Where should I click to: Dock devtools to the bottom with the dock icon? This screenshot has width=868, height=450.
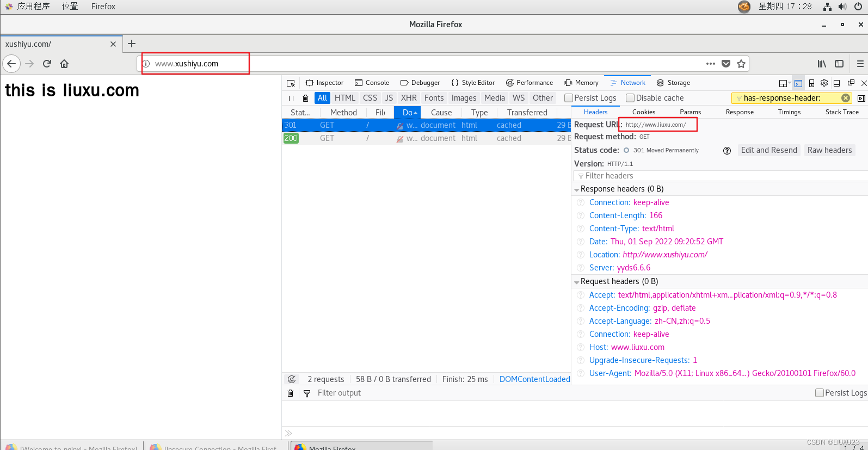tap(837, 83)
